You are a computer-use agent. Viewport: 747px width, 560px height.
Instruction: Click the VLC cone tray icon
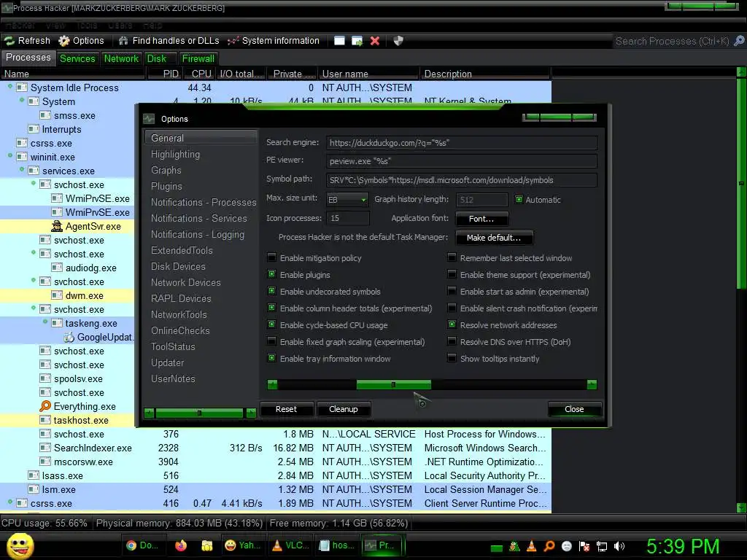click(x=532, y=547)
